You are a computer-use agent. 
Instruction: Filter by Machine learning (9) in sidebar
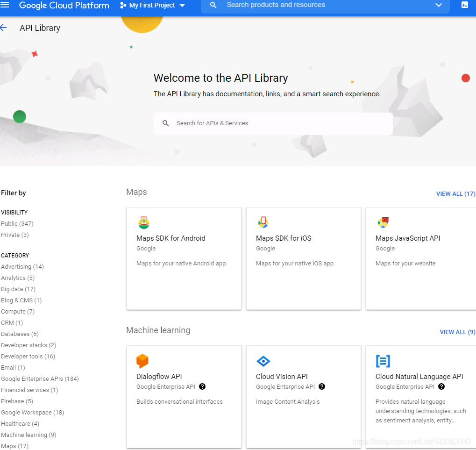[28, 435]
